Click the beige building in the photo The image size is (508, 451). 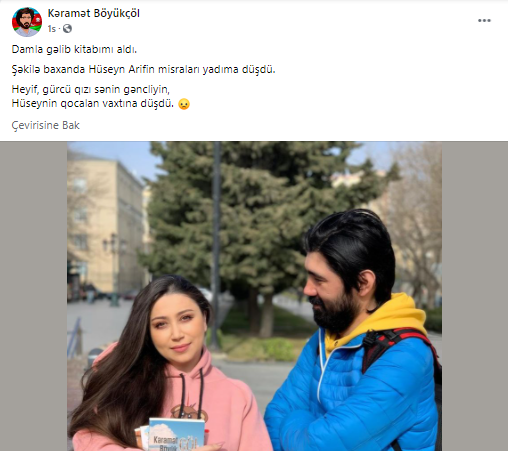[105, 227]
